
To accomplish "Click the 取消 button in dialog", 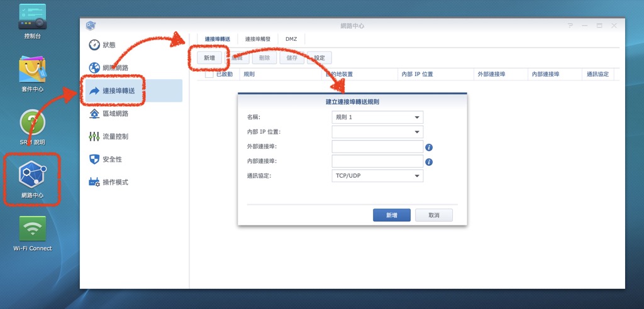I will 433,215.
